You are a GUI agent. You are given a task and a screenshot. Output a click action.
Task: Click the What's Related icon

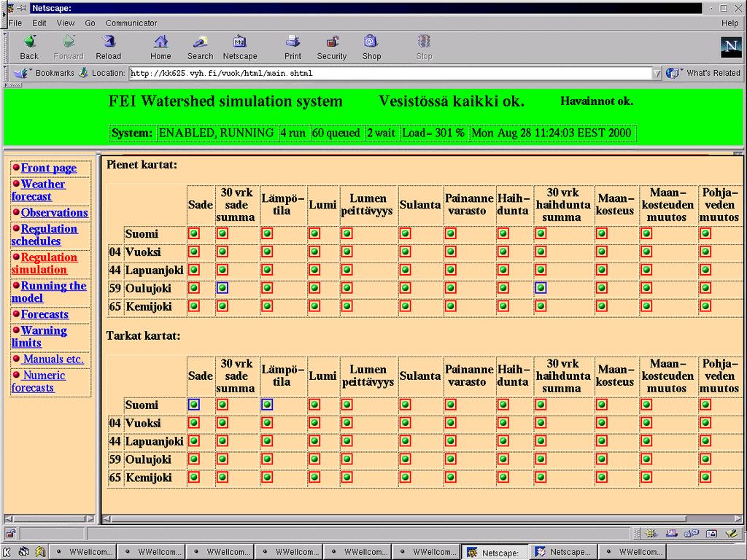pos(673,73)
